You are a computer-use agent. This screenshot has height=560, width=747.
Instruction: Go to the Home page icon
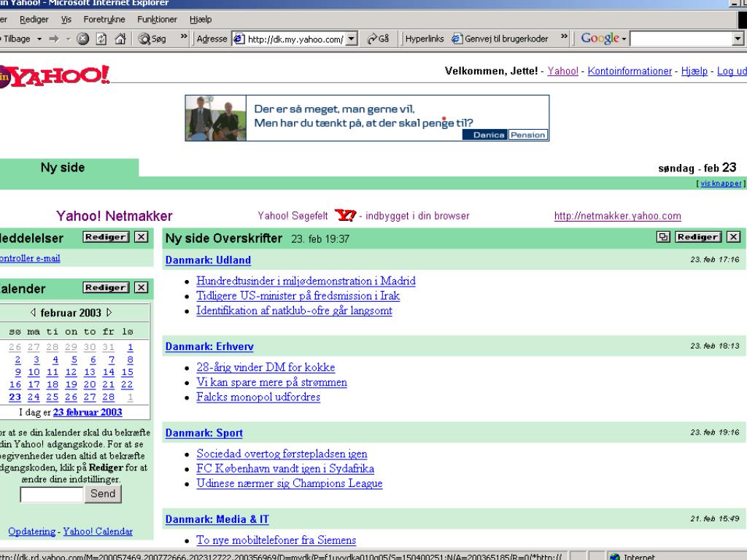pos(120,39)
